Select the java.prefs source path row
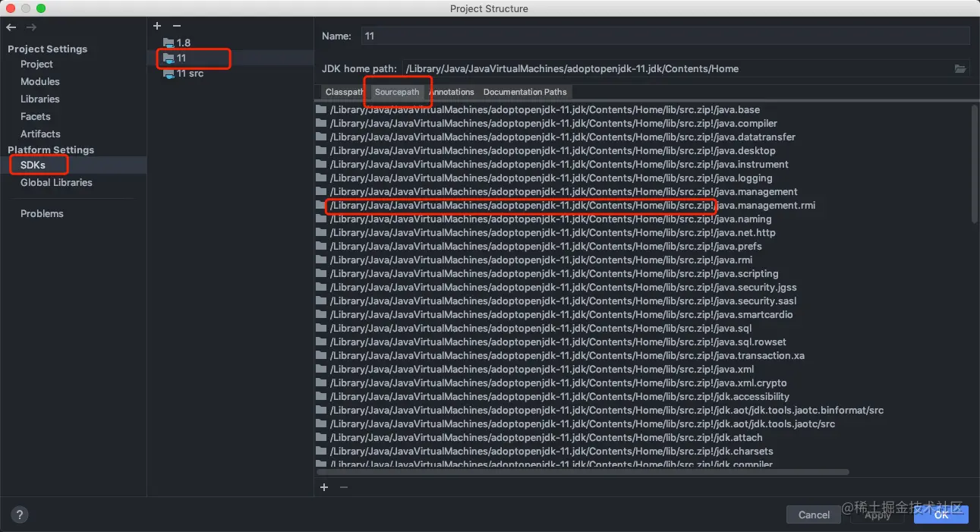Screen dimensions: 980x532 click(642, 246)
